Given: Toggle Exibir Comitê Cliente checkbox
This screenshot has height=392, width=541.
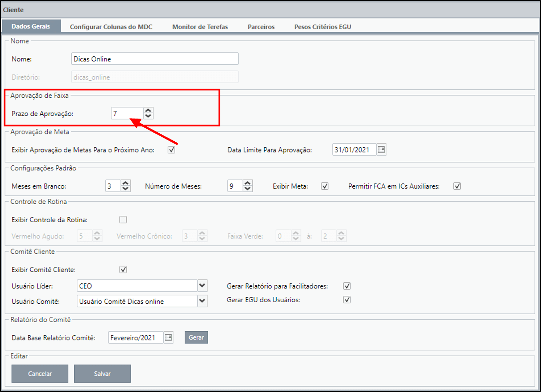Looking at the screenshot, I should [x=123, y=270].
